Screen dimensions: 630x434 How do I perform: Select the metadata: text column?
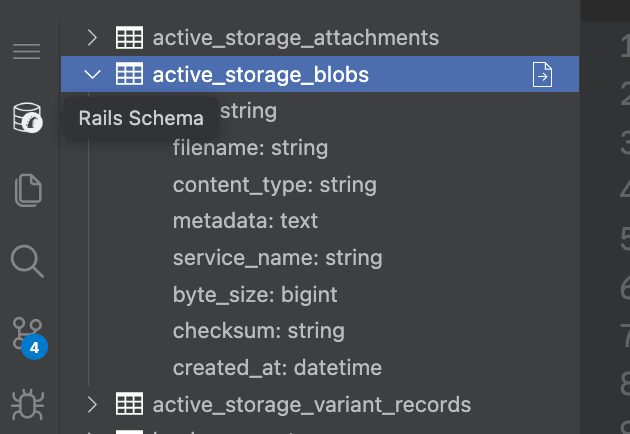pyautogui.click(x=245, y=221)
